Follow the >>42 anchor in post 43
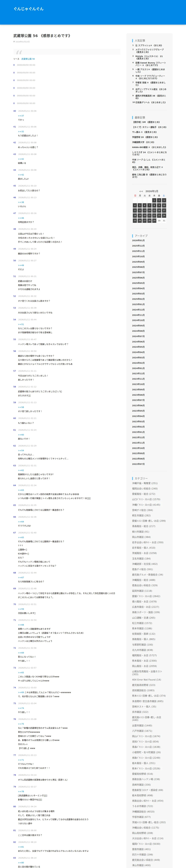 tap(21, 159)
